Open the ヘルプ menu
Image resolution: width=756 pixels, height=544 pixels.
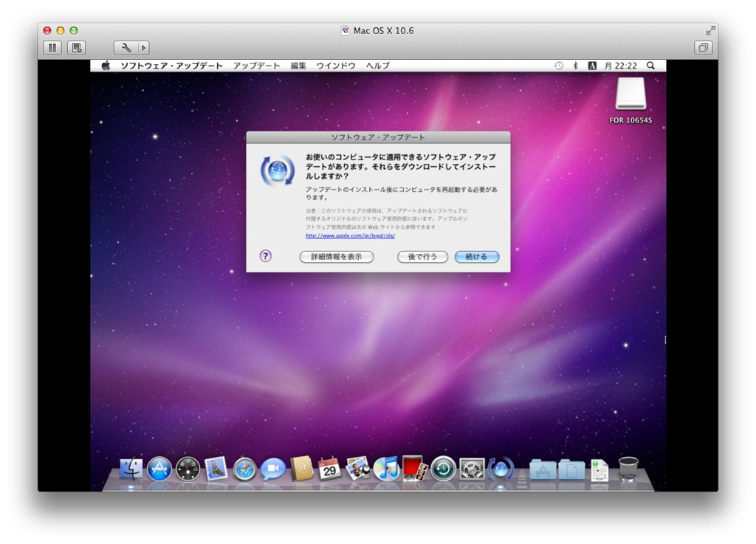point(377,66)
